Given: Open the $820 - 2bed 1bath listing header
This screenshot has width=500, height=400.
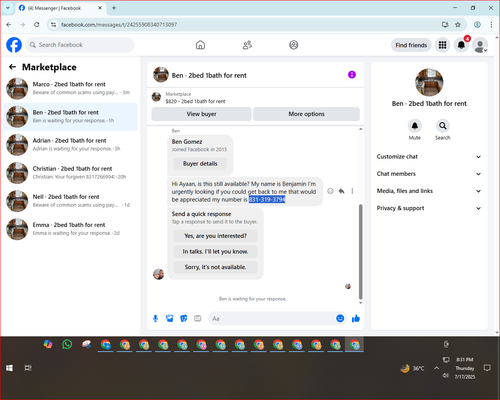Looking at the screenshot, I should 256,98.
